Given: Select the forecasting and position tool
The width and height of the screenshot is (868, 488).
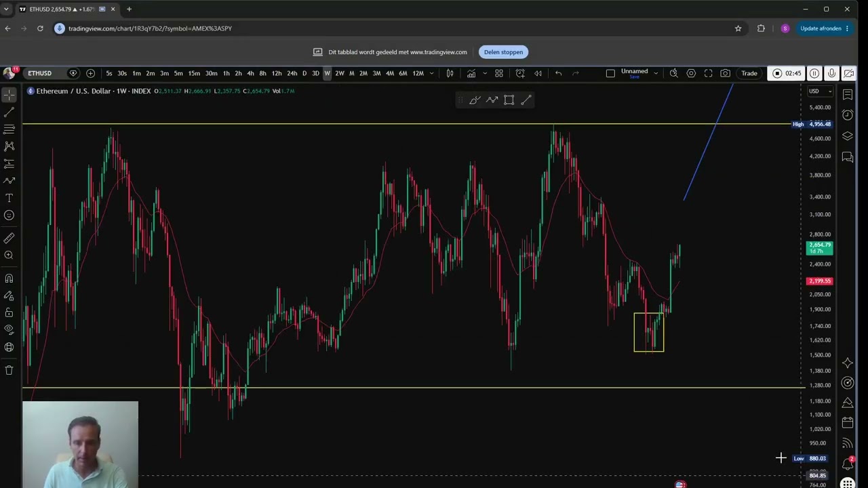Looking at the screenshot, I should click(x=9, y=163).
